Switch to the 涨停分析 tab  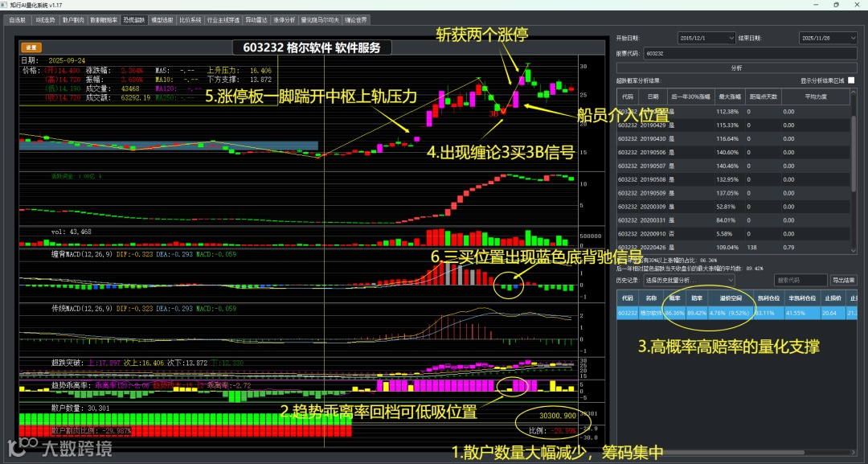285,20
